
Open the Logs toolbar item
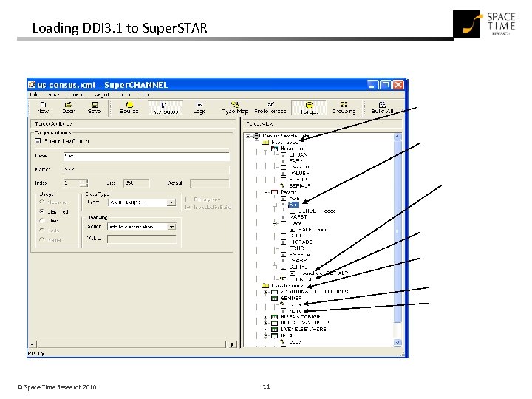pos(199,108)
